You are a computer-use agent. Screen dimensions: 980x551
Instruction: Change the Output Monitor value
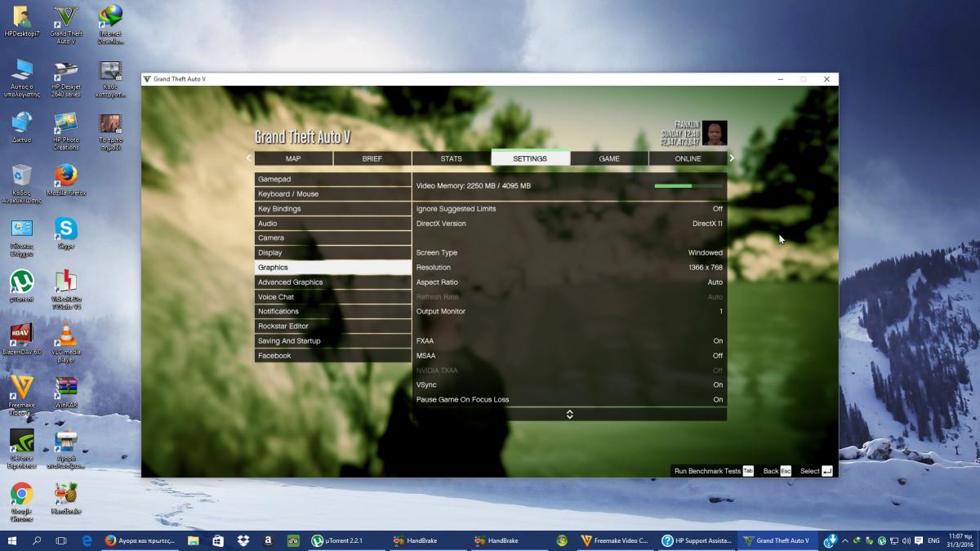click(569, 312)
